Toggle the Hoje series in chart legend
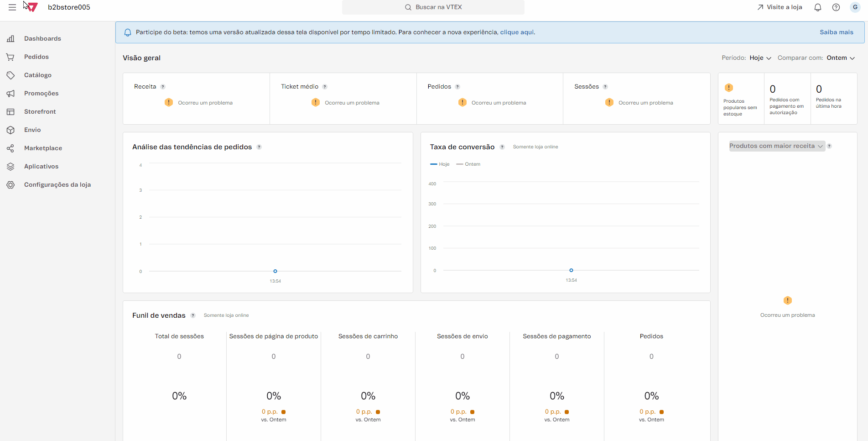This screenshot has height=441, width=868. [440, 164]
